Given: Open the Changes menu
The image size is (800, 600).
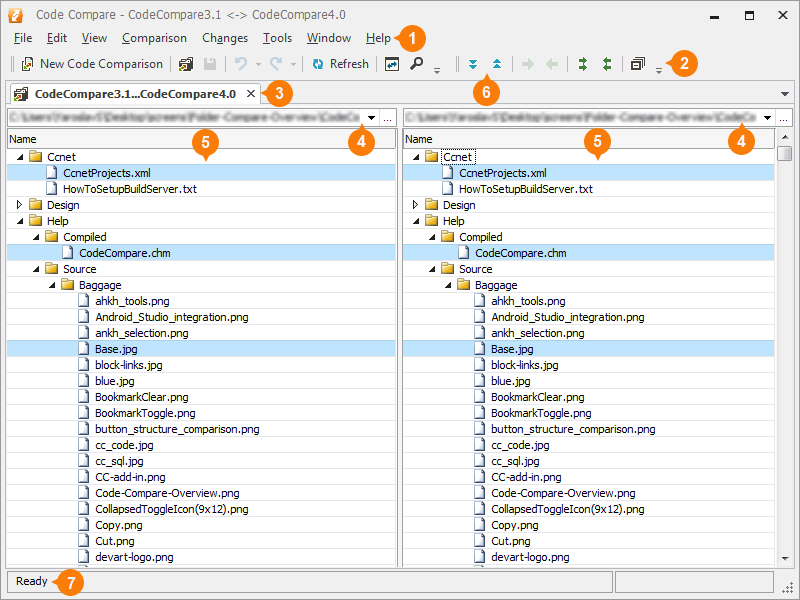Looking at the screenshot, I should pyautogui.click(x=225, y=38).
